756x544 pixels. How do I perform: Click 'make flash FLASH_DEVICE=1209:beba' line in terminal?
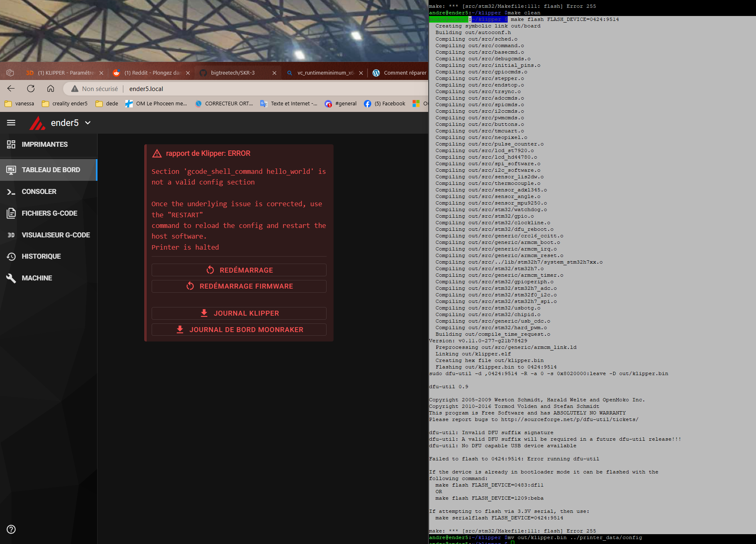[x=490, y=498]
